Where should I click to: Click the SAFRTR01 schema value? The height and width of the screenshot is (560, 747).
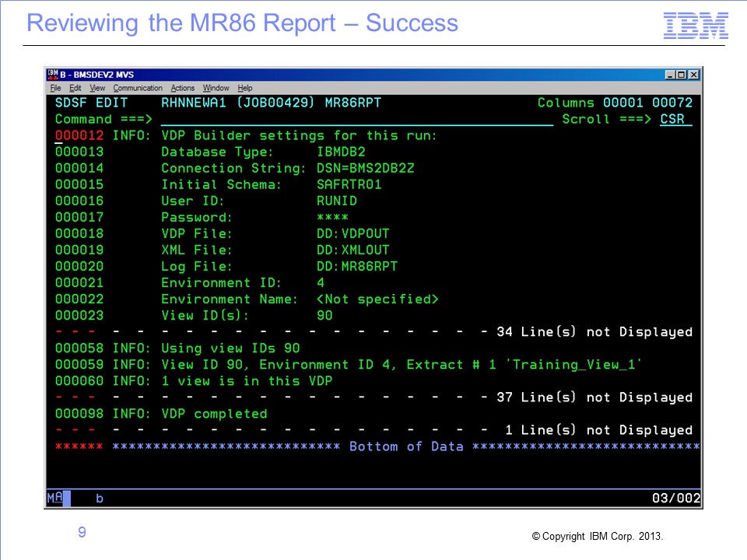pos(349,185)
